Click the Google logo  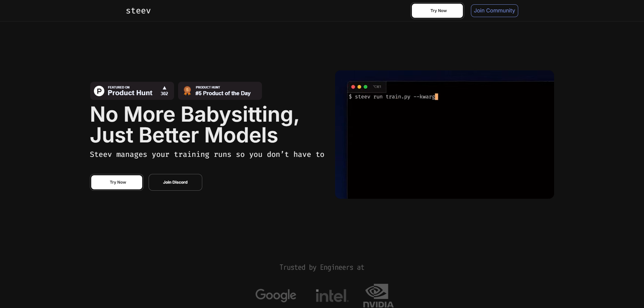pyautogui.click(x=276, y=295)
